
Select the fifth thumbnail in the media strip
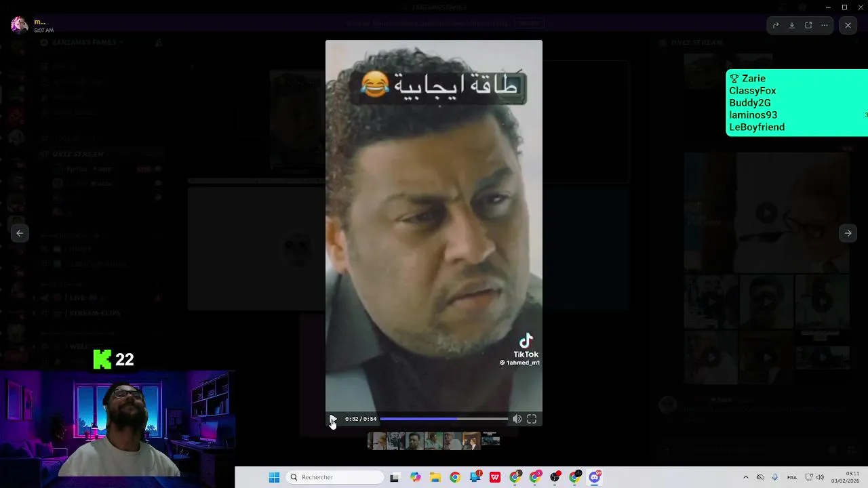(x=452, y=441)
